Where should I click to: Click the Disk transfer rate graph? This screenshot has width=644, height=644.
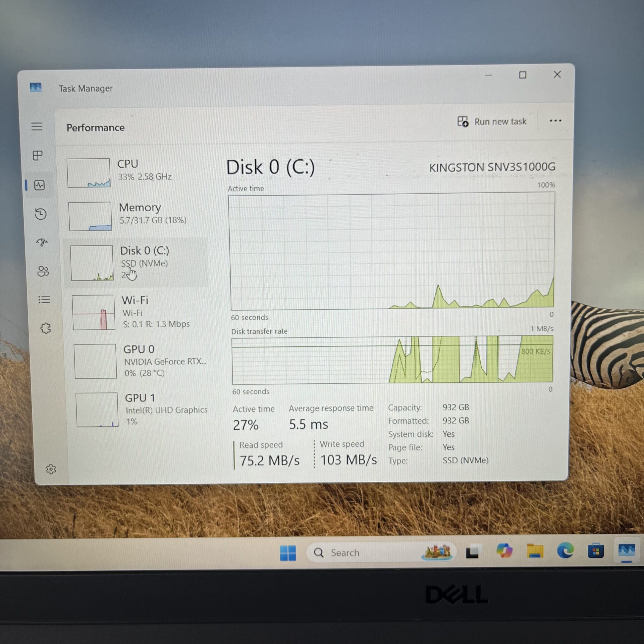[x=392, y=360]
